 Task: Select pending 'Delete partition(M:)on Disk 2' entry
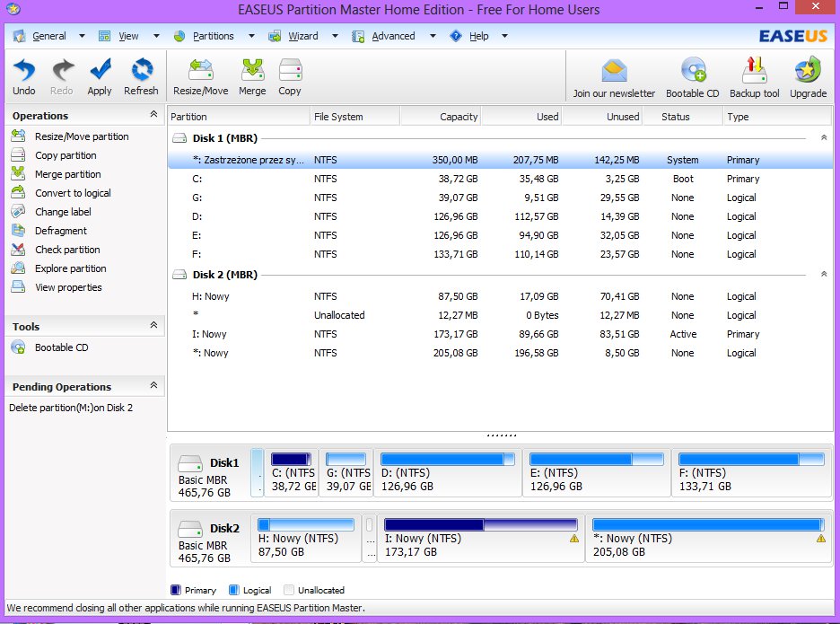coord(71,408)
